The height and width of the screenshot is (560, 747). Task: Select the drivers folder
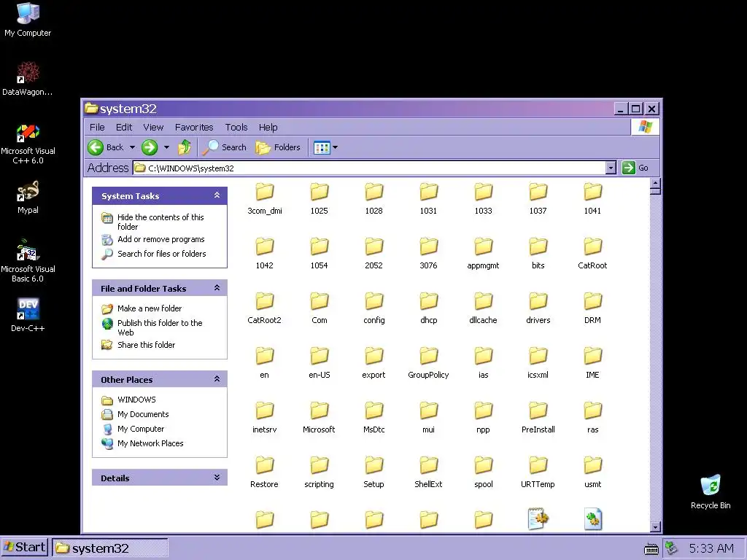click(x=538, y=308)
